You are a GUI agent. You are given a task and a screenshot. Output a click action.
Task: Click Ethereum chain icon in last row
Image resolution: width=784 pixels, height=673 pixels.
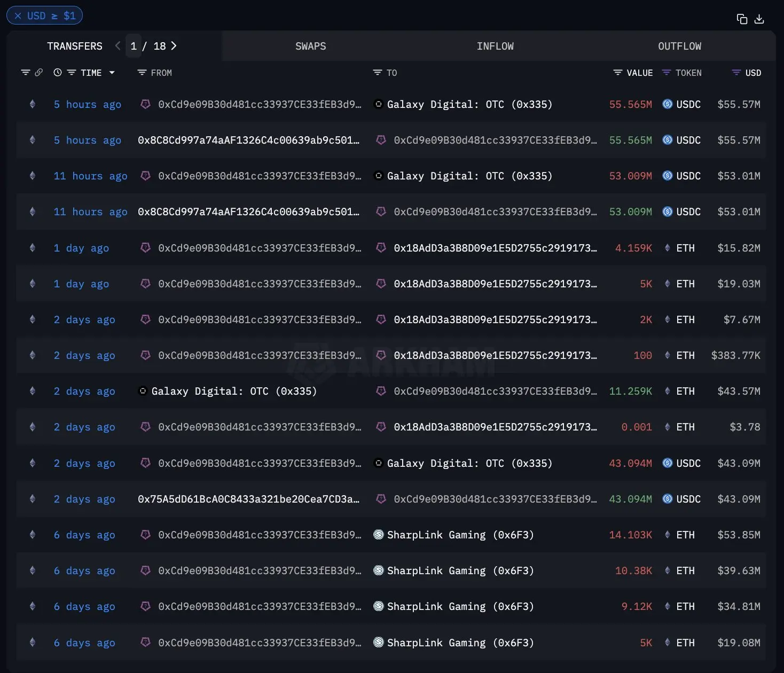(33, 643)
